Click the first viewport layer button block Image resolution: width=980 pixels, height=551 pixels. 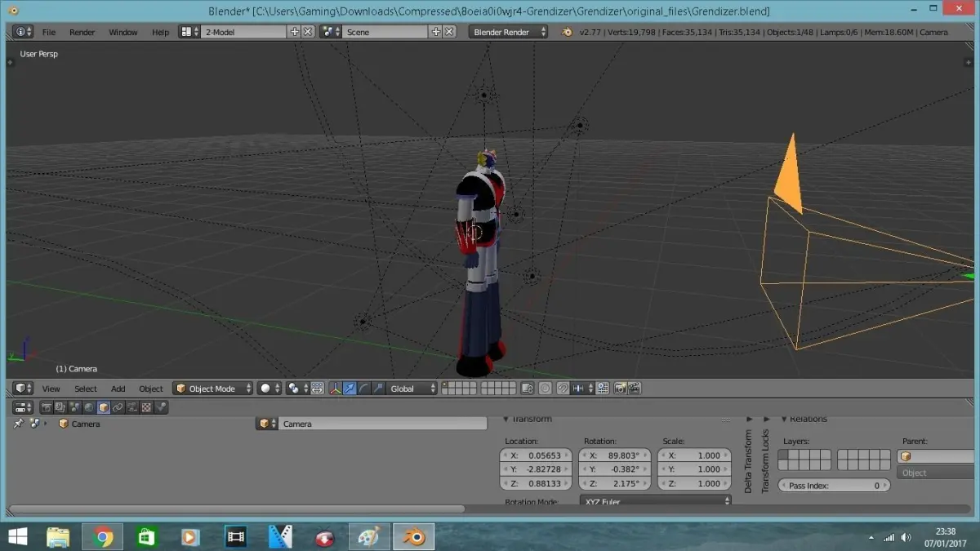460,389
